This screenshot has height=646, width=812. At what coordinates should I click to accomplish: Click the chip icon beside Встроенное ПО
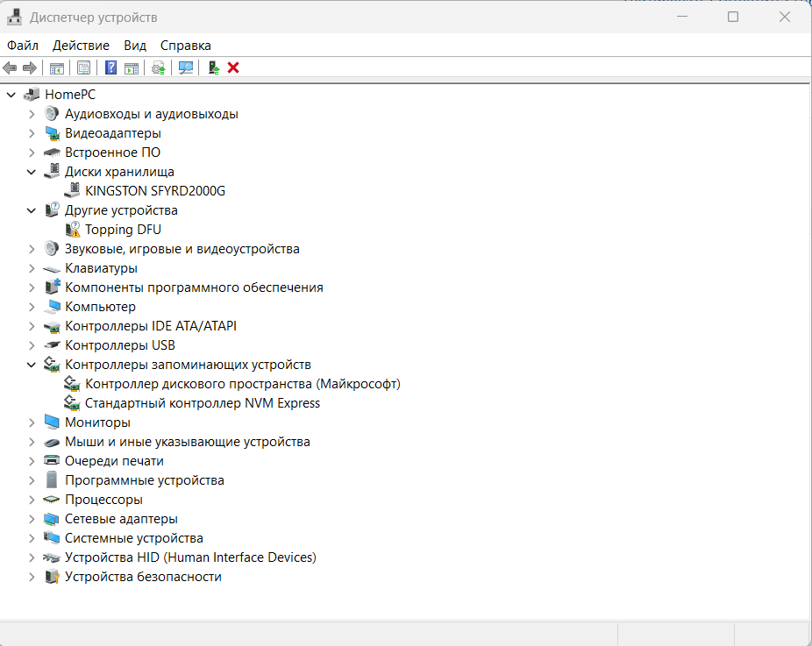pos(52,153)
